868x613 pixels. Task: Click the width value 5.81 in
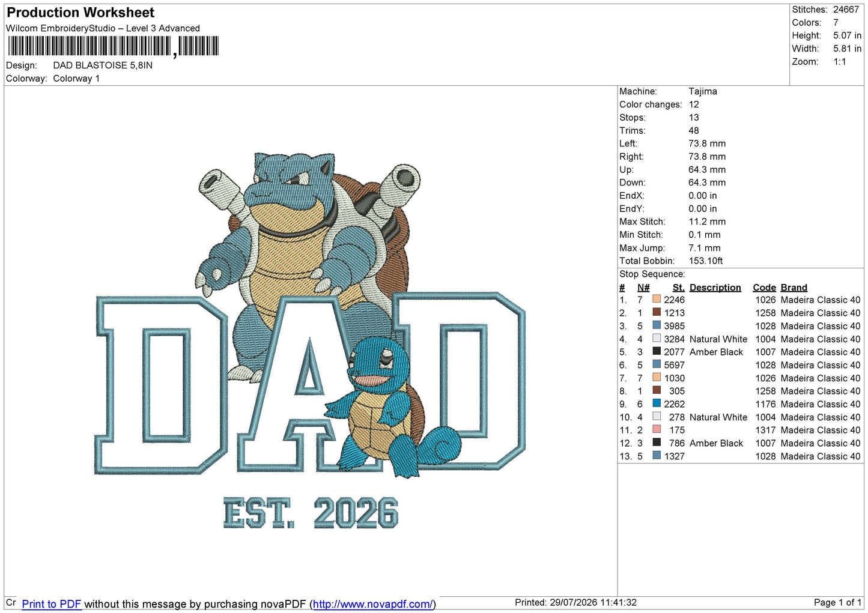(847, 49)
